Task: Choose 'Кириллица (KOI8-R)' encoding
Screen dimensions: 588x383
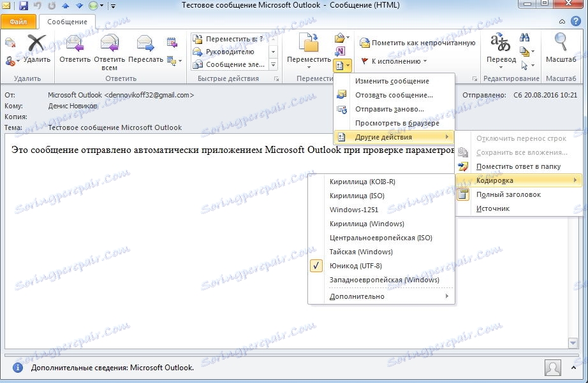Action: [381, 182]
